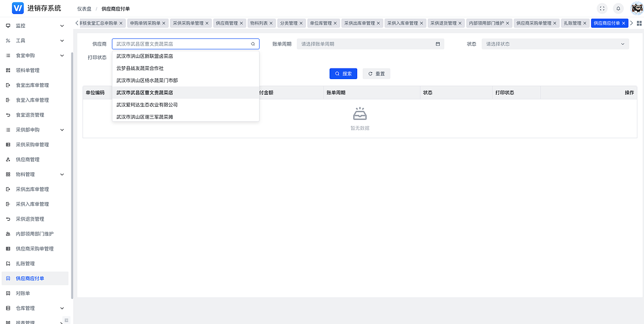The image size is (644, 324).
Task: Click the 采供出库单管理 sidebar icon
Action: tap(8, 189)
